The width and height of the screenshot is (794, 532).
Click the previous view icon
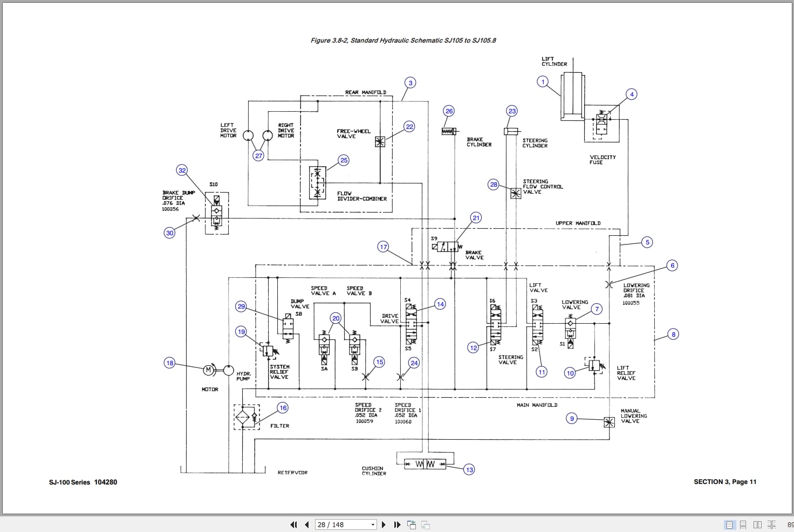410,524
